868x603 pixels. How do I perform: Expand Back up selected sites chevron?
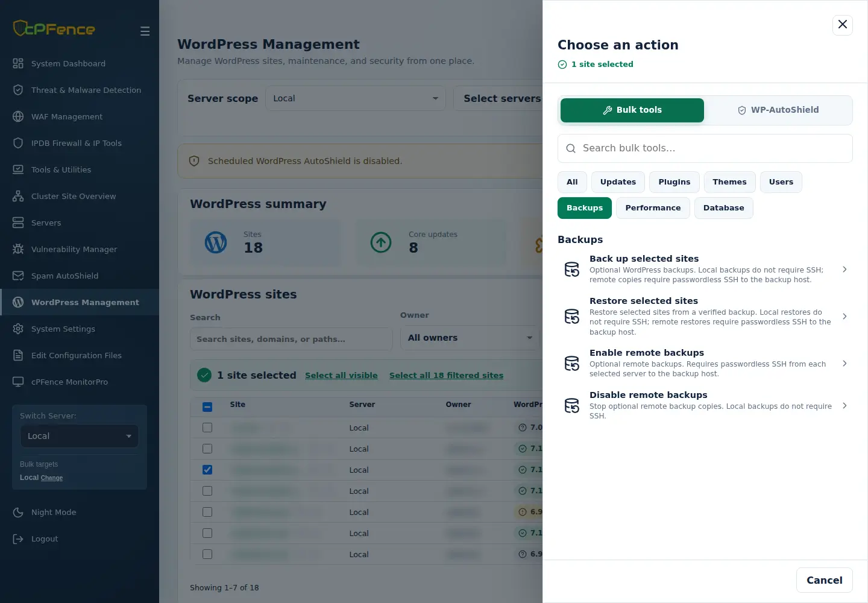coord(844,270)
